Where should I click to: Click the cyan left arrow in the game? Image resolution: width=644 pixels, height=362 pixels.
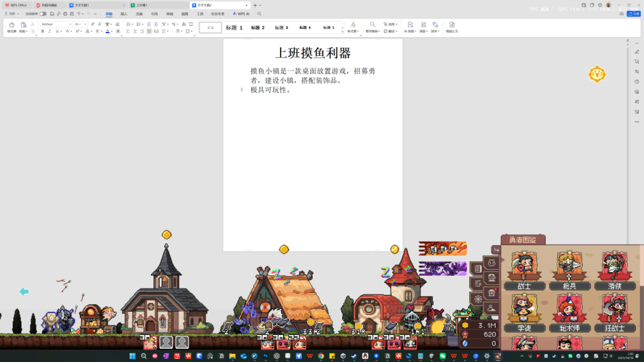[24, 292]
